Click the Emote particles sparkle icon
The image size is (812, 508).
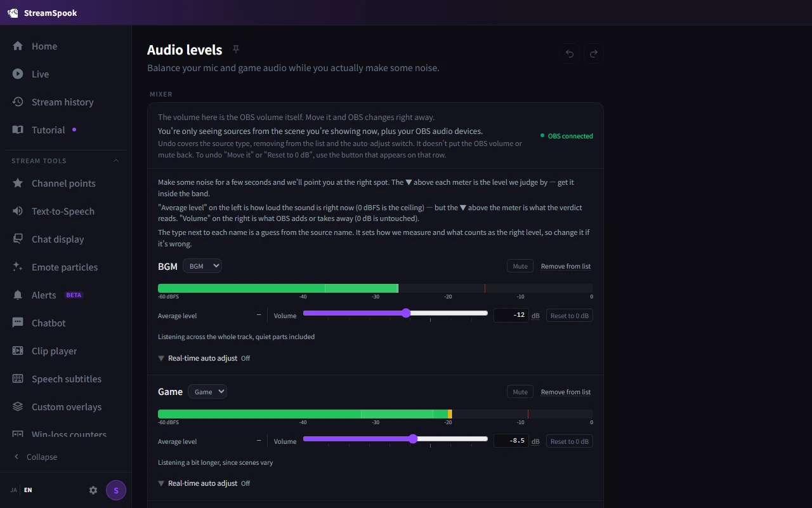pyautogui.click(x=18, y=267)
